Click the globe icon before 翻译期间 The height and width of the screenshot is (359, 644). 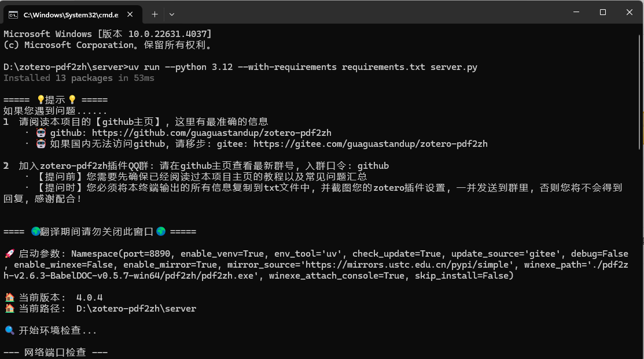(36, 232)
